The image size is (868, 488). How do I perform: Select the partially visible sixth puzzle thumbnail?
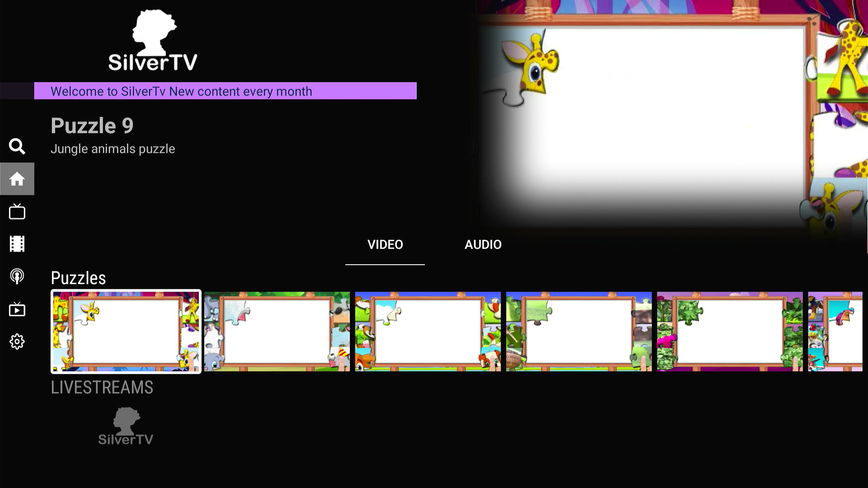[x=835, y=332]
